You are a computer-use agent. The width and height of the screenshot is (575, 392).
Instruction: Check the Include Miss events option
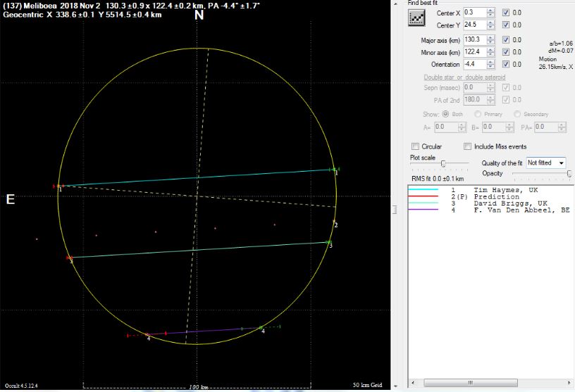[x=468, y=146]
